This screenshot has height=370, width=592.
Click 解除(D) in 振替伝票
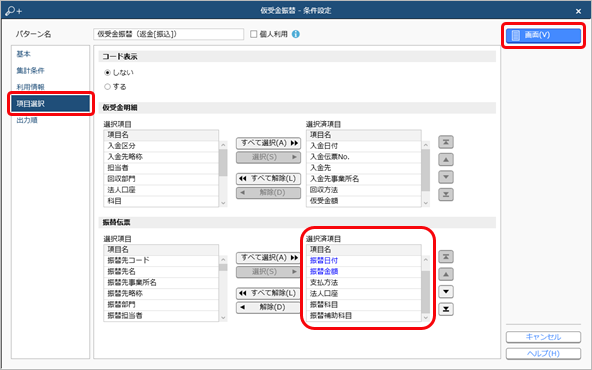(x=268, y=307)
